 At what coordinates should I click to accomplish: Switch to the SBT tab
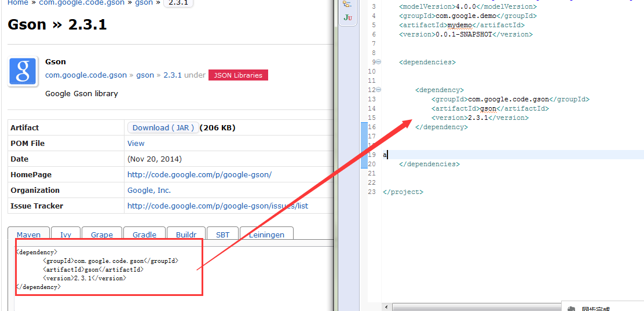click(222, 235)
